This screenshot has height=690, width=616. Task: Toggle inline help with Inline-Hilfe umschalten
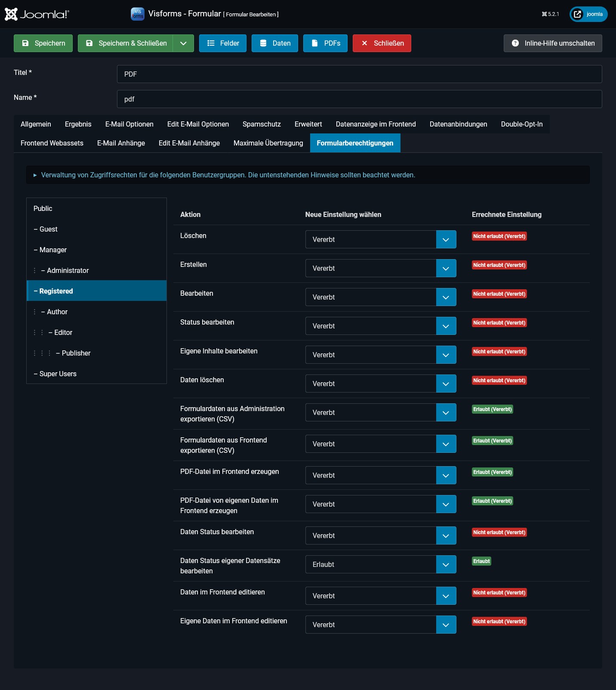(x=552, y=43)
